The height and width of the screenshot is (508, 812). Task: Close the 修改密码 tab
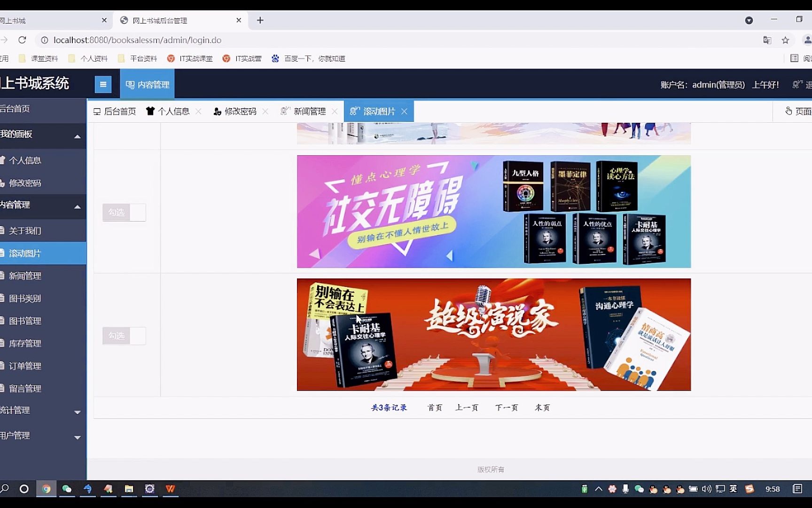pos(265,111)
